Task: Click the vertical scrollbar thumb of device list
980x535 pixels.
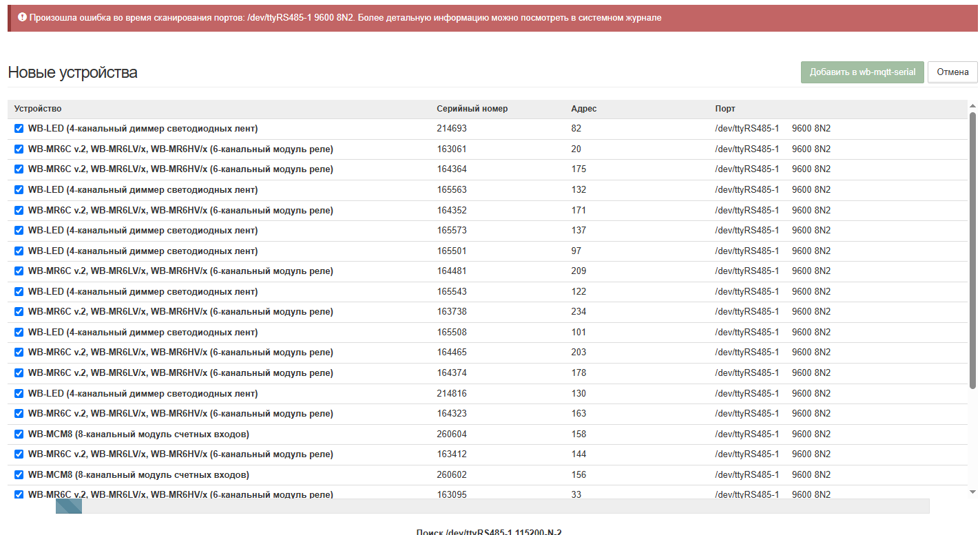Action: [x=972, y=250]
